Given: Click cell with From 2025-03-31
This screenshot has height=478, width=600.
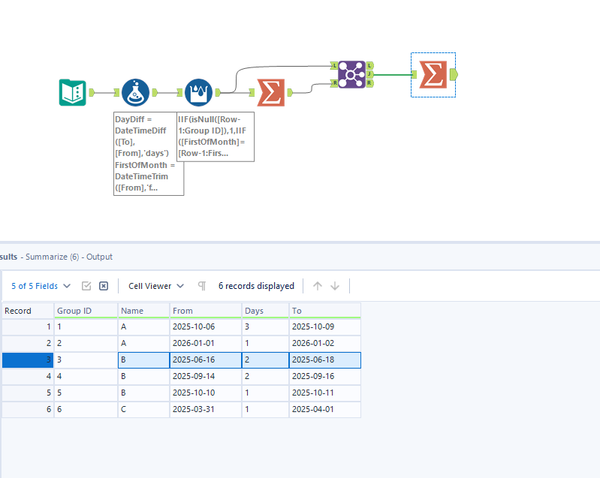Looking at the screenshot, I should point(205,409).
